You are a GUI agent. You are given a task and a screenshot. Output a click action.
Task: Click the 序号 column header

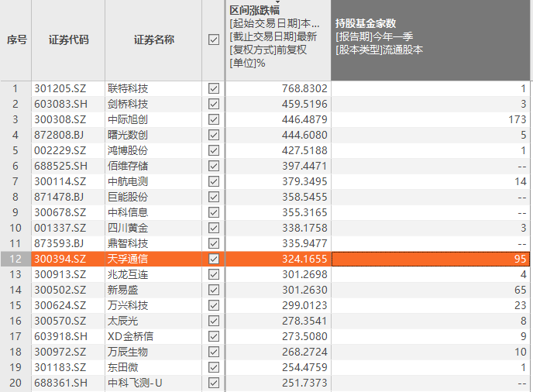(17, 40)
